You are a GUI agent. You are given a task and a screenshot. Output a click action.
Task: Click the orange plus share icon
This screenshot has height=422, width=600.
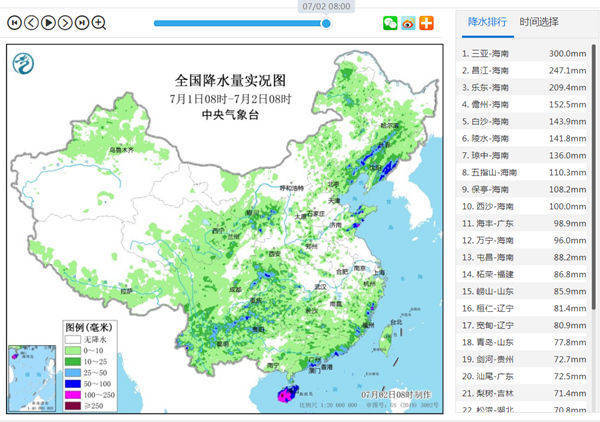(426, 23)
